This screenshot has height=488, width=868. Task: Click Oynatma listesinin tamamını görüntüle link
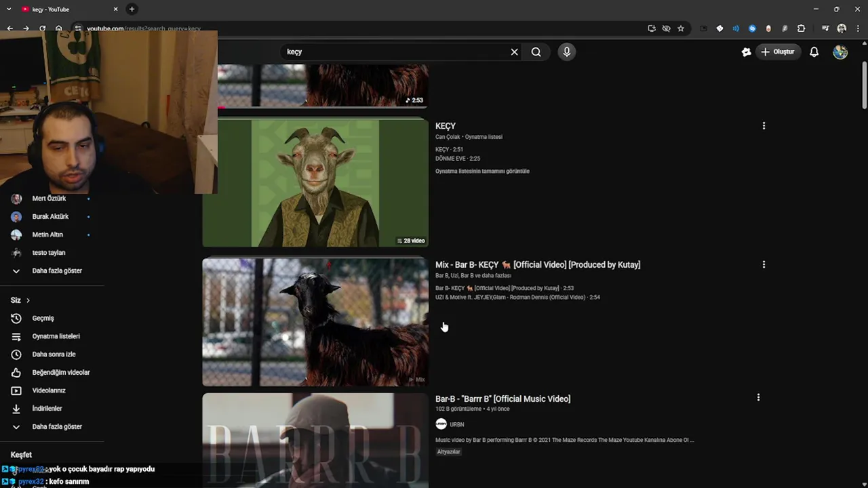coord(482,171)
